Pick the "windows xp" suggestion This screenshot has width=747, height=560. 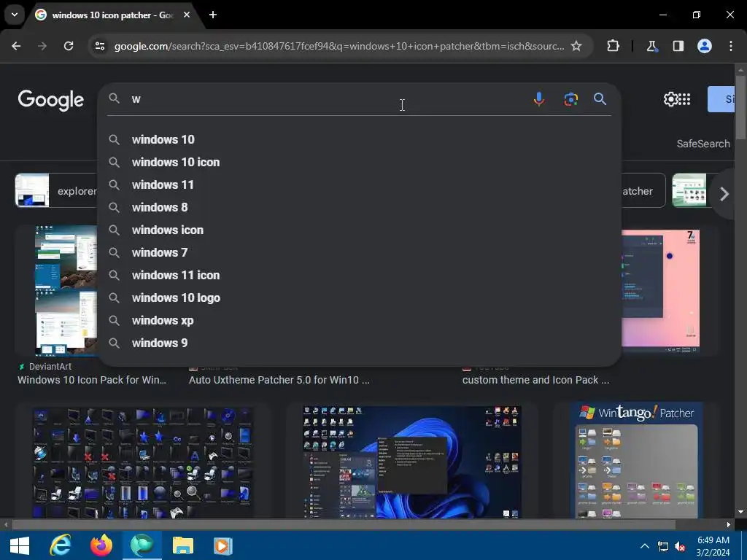click(x=359, y=321)
